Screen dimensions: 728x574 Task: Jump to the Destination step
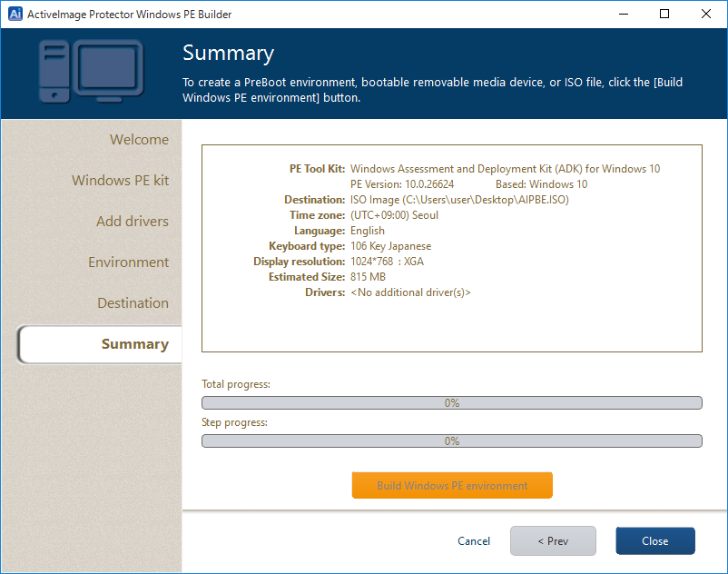tap(133, 303)
